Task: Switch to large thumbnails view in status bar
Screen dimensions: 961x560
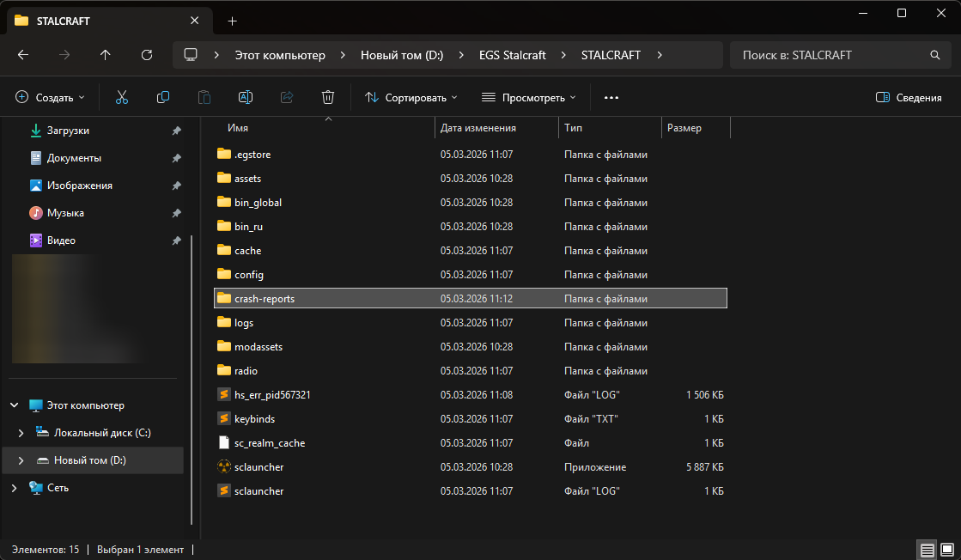Action: pos(946,550)
